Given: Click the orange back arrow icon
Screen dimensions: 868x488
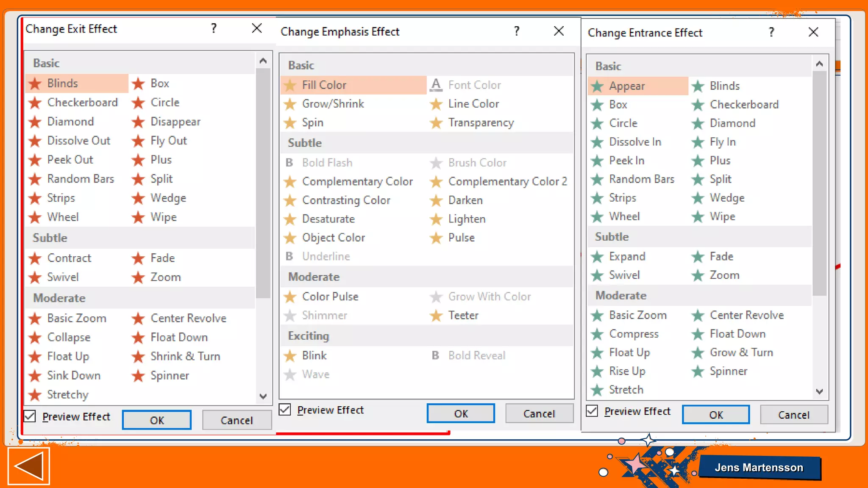Looking at the screenshot, I should [29, 466].
